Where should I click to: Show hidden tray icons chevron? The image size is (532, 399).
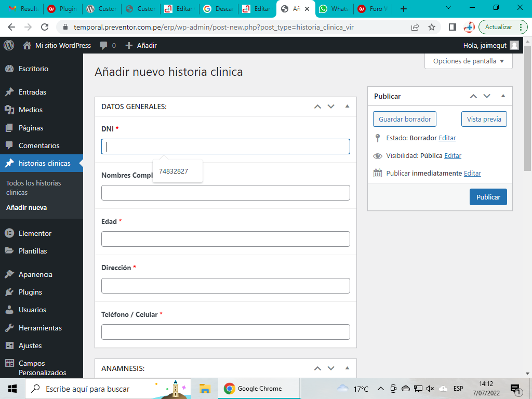point(381,389)
